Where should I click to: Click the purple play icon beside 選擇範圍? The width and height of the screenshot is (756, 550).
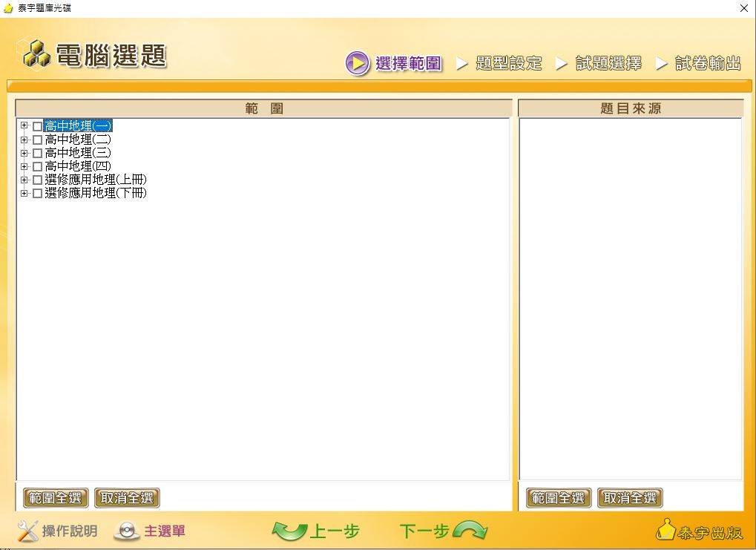pyautogui.click(x=358, y=63)
